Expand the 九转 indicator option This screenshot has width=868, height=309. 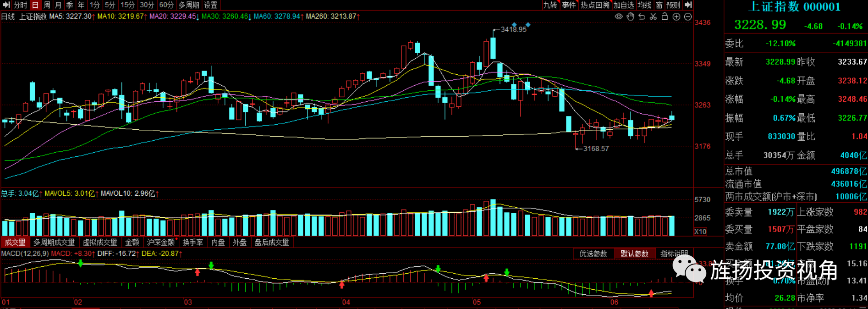(550, 5)
